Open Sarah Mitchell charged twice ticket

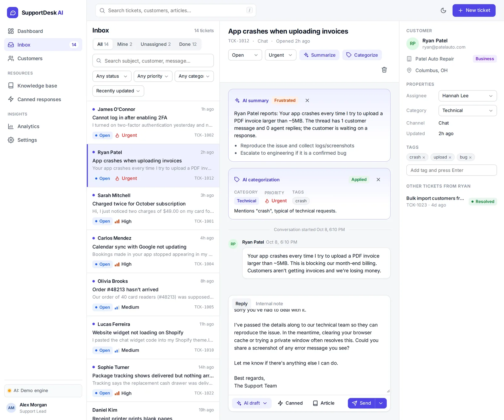(153, 208)
